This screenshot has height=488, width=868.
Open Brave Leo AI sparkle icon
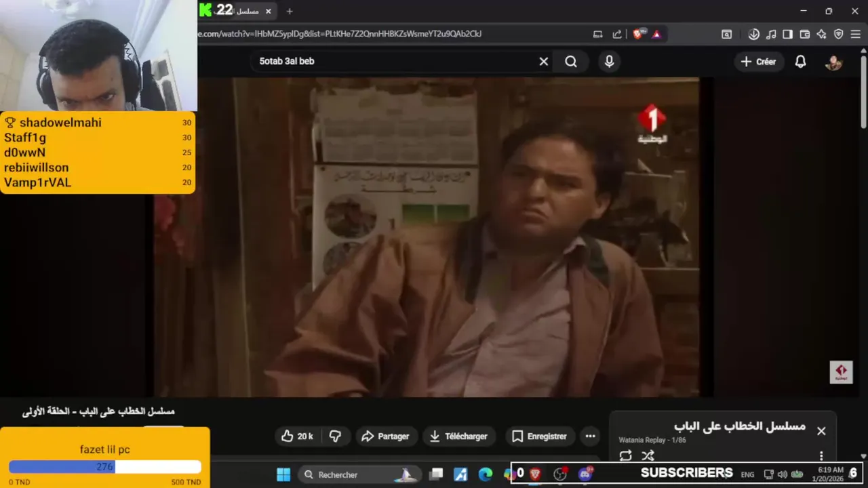pos(821,34)
